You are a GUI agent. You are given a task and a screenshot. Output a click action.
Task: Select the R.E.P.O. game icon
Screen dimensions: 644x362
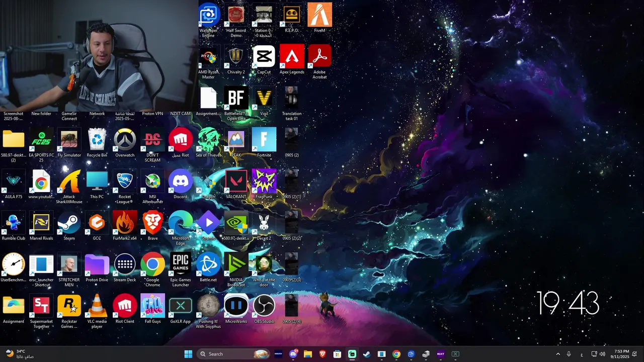tap(292, 15)
